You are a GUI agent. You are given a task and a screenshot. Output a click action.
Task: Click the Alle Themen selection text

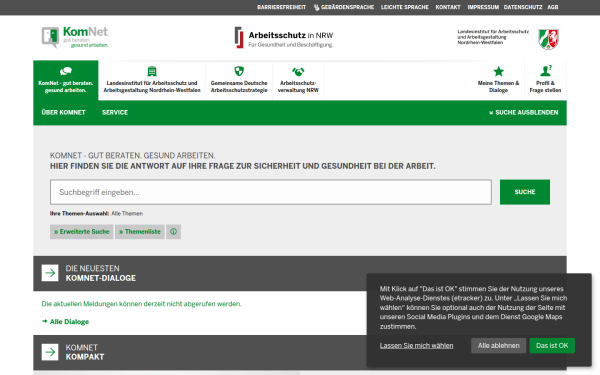pyautogui.click(x=127, y=214)
